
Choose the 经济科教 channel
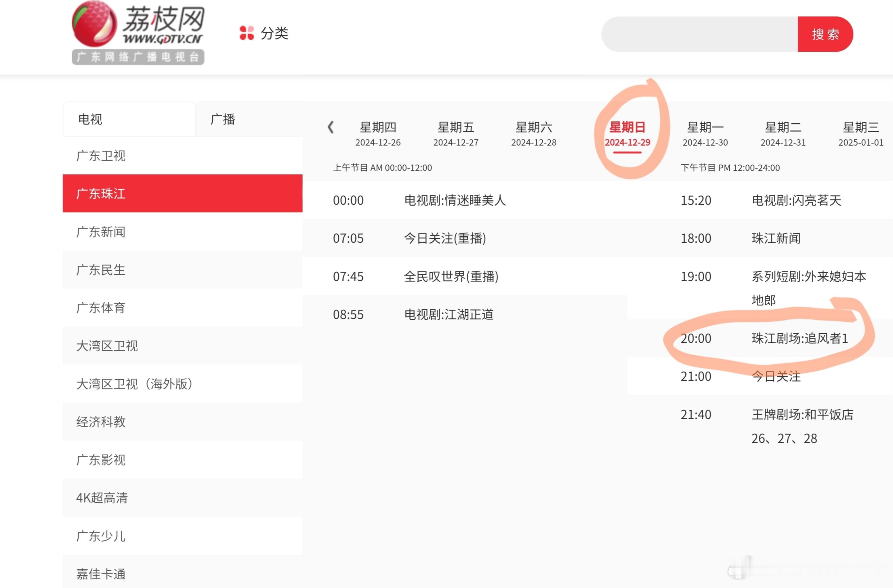coord(183,422)
